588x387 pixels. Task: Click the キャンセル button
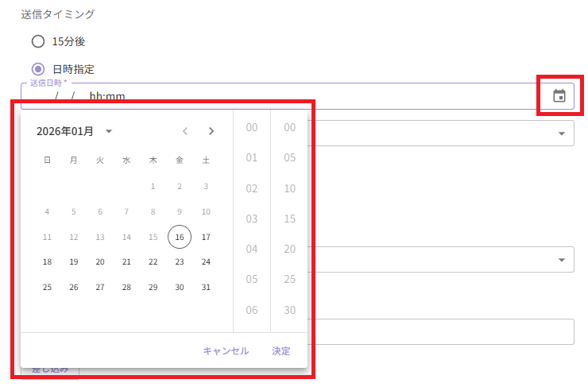pyautogui.click(x=226, y=351)
